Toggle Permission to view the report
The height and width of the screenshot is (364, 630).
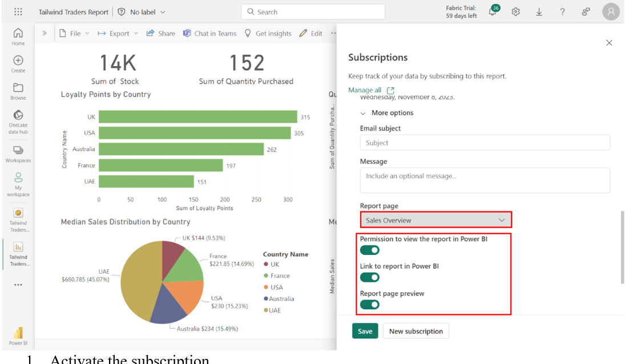370,250
